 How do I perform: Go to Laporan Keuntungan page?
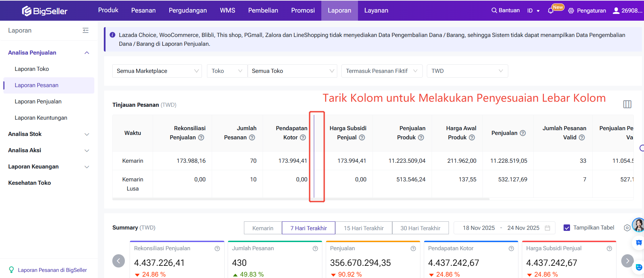coord(41,118)
